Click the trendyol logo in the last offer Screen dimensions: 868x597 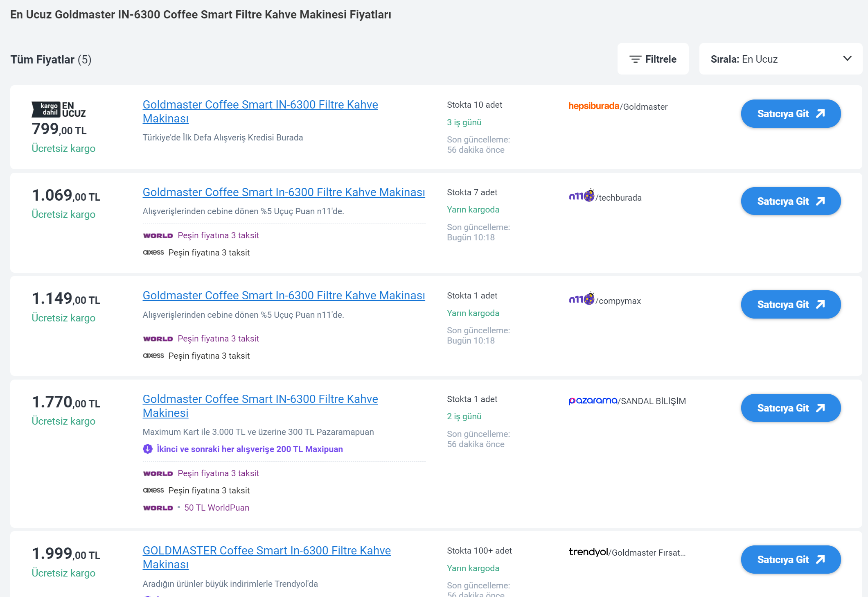[x=588, y=552]
